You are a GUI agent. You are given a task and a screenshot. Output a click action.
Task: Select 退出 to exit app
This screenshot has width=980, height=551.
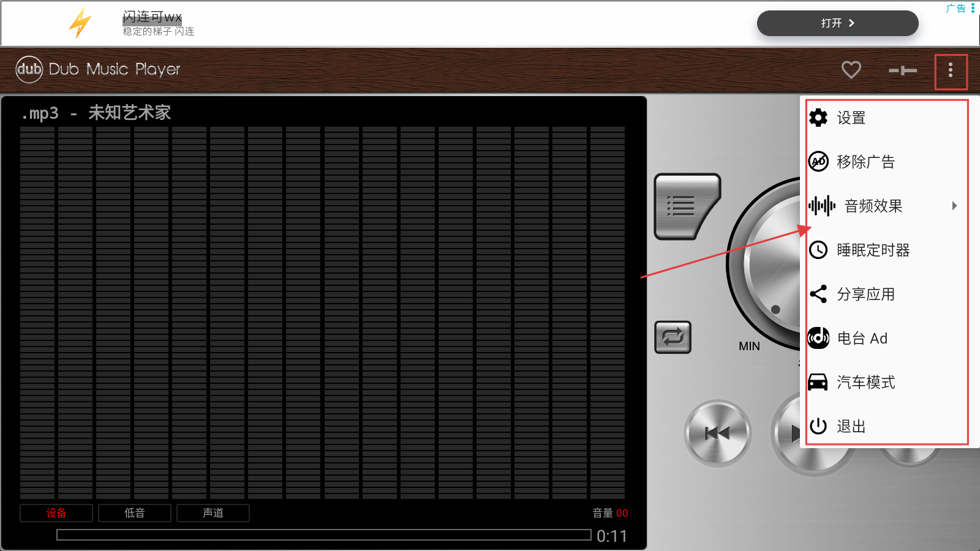click(x=851, y=426)
